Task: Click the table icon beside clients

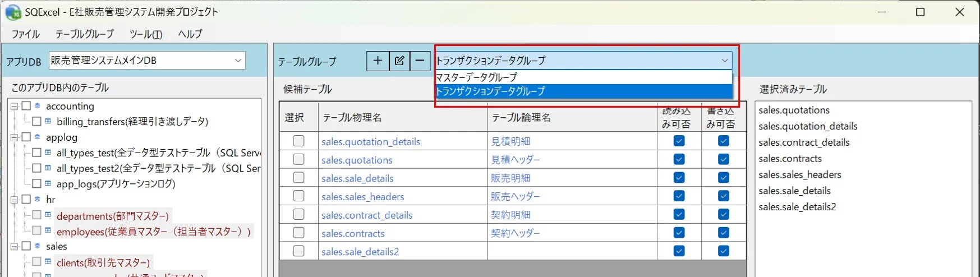Action: pyautogui.click(x=48, y=261)
